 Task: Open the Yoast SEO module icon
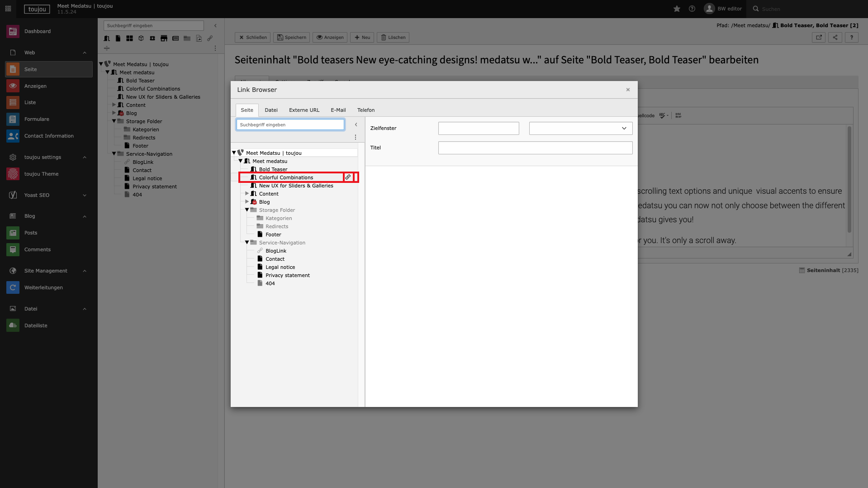pyautogui.click(x=13, y=195)
